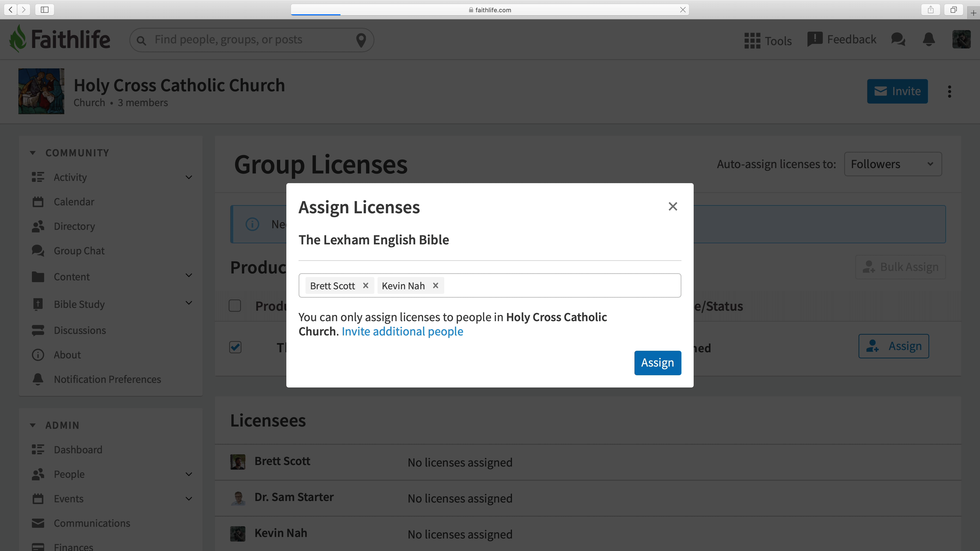Viewport: 980px width, 551px height.
Task: Close the Assign Licenses dialog
Action: coord(673,206)
